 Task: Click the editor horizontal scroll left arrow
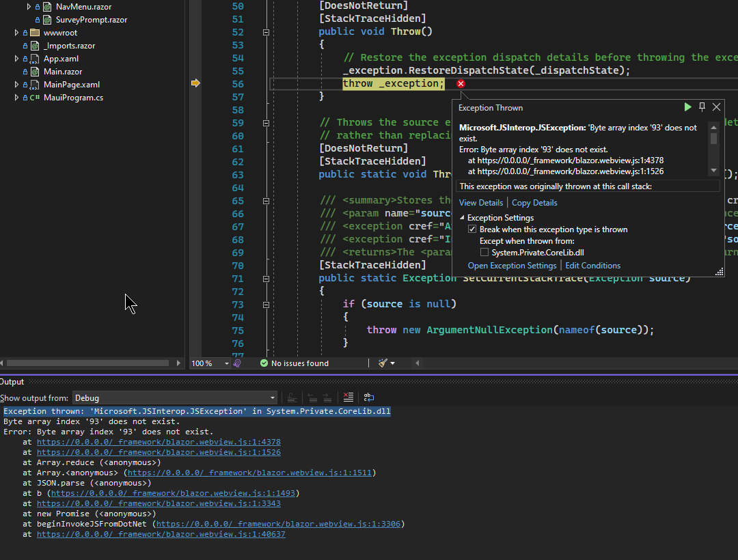[x=417, y=363]
